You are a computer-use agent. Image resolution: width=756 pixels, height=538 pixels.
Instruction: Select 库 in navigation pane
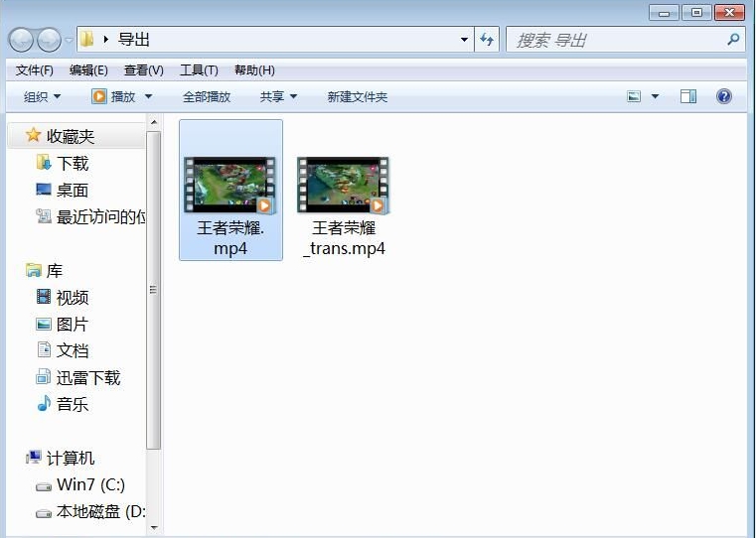click(x=55, y=271)
